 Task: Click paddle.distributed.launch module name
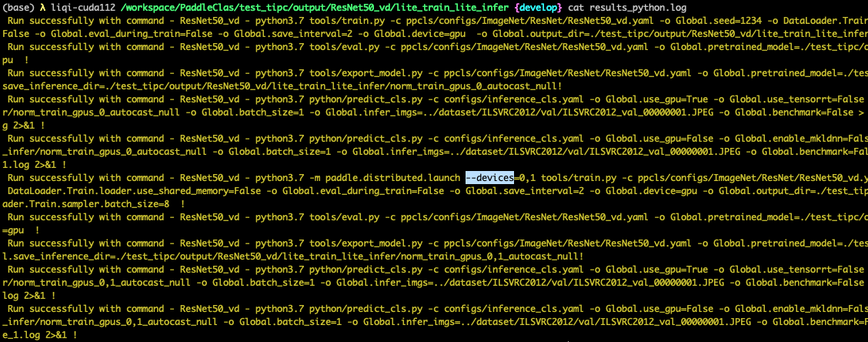[x=392, y=178]
